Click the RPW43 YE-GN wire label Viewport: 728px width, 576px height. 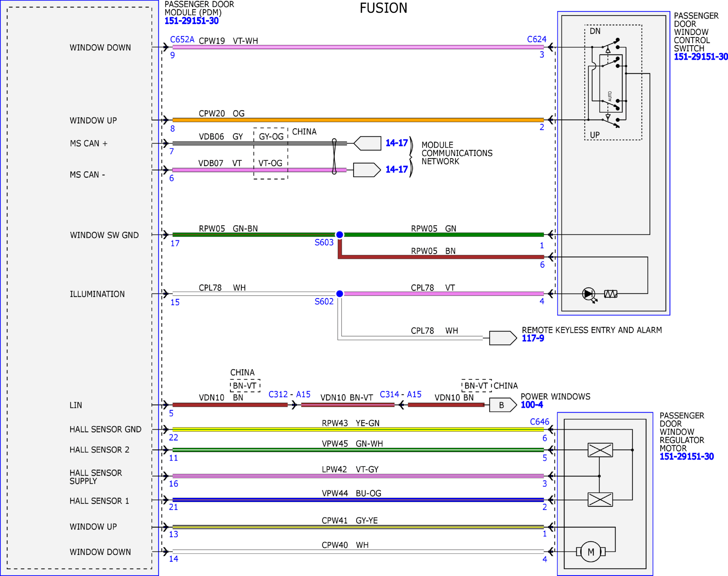pyautogui.click(x=351, y=423)
